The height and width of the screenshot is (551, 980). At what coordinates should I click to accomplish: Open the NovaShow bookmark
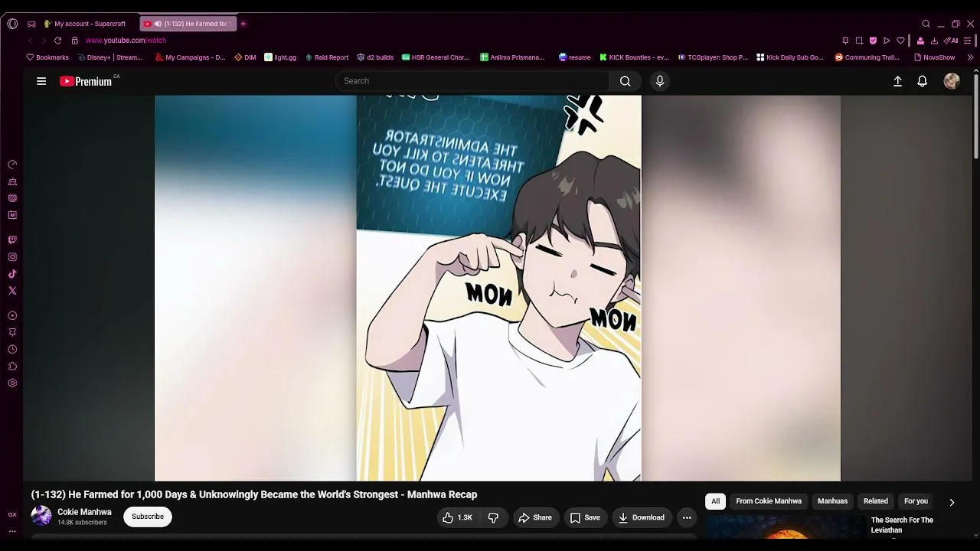(x=935, y=57)
